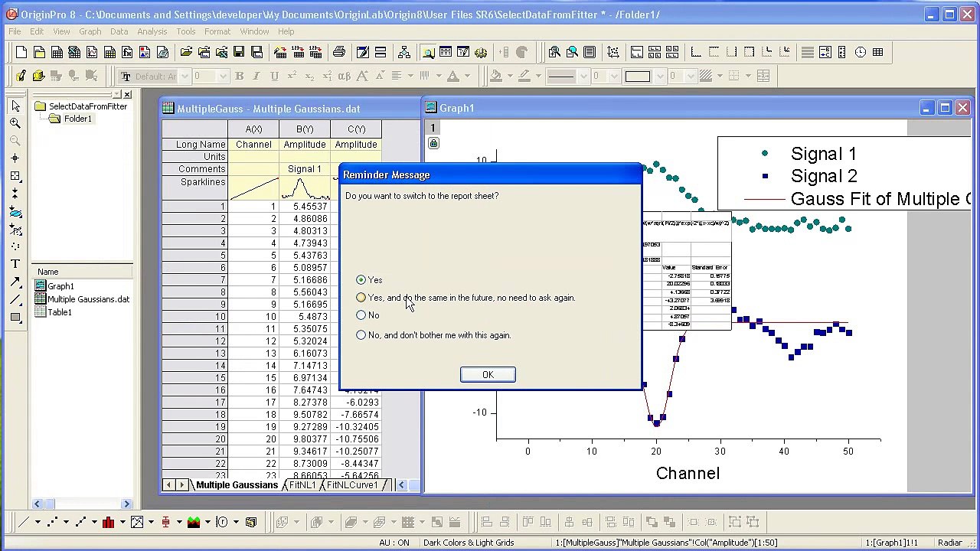Select the Arrow drawing tool
Image resolution: width=980 pixels, height=551 pixels.
pyautogui.click(x=15, y=282)
